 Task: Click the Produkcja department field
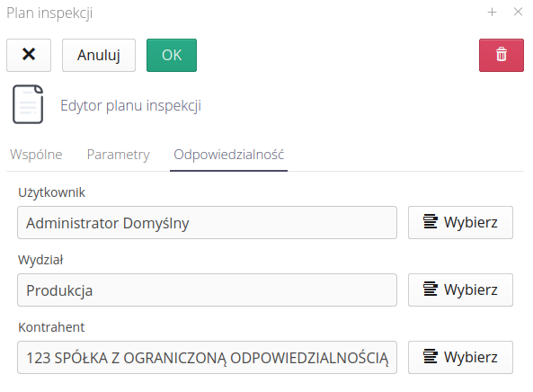pyautogui.click(x=207, y=290)
